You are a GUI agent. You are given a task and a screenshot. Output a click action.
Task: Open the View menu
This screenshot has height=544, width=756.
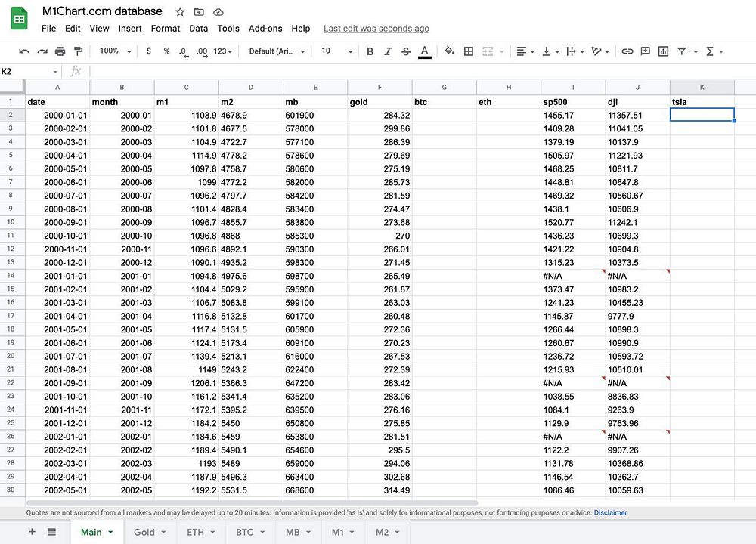(99, 29)
